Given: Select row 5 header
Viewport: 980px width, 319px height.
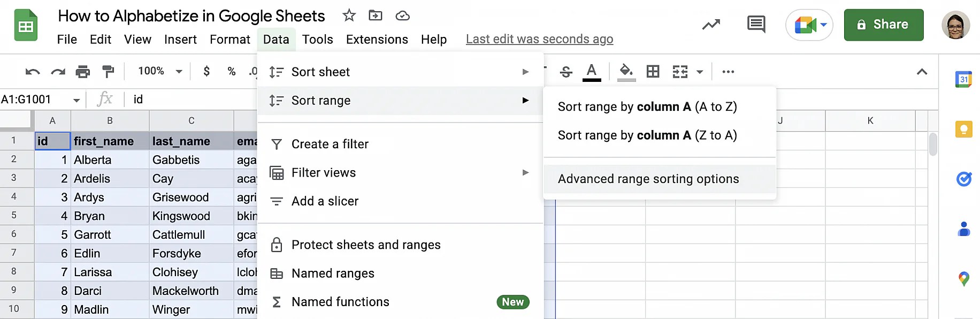Looking at the screenshot, I should pos(14,216).
